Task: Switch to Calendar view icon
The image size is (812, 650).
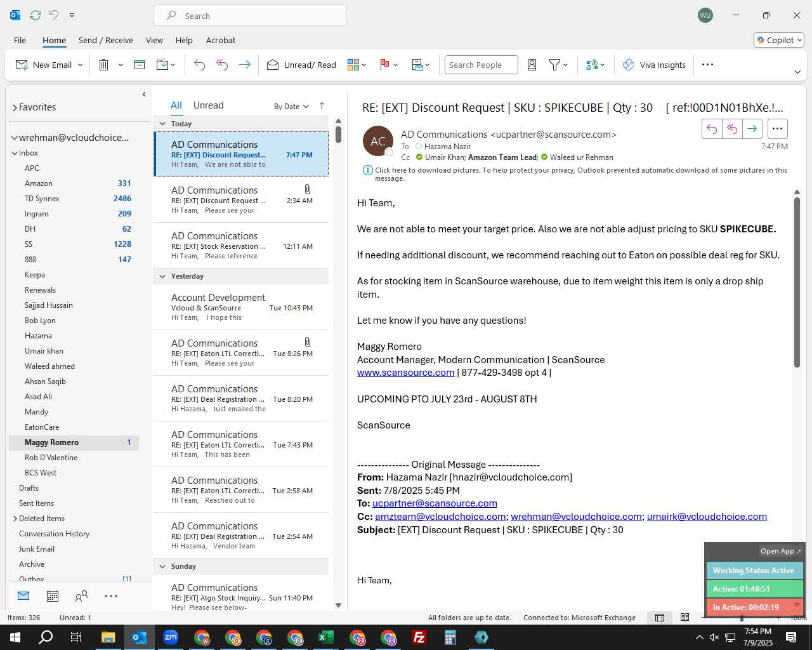Action: click(53, 596)
